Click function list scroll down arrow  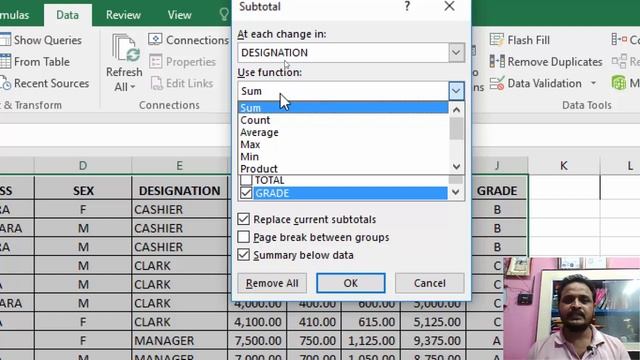456,167
